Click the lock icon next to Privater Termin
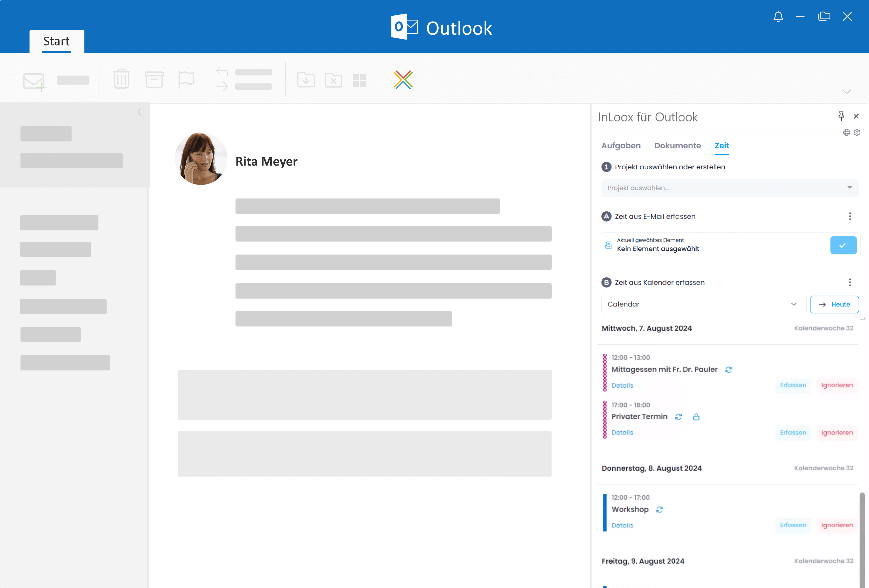This screenshot has height=588, width=869. point(696,417)
